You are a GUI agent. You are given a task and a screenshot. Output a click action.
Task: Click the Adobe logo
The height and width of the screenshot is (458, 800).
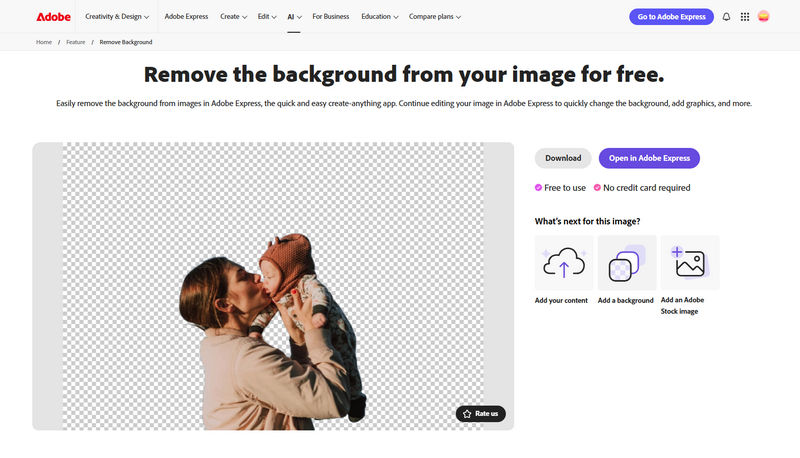pyautogui.click(x=54, y=17)
